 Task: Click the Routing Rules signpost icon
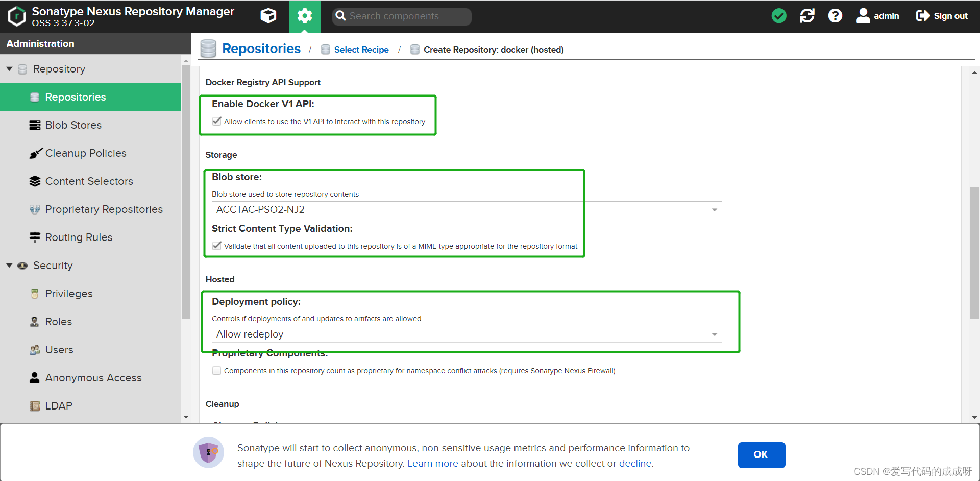(35, 237)
